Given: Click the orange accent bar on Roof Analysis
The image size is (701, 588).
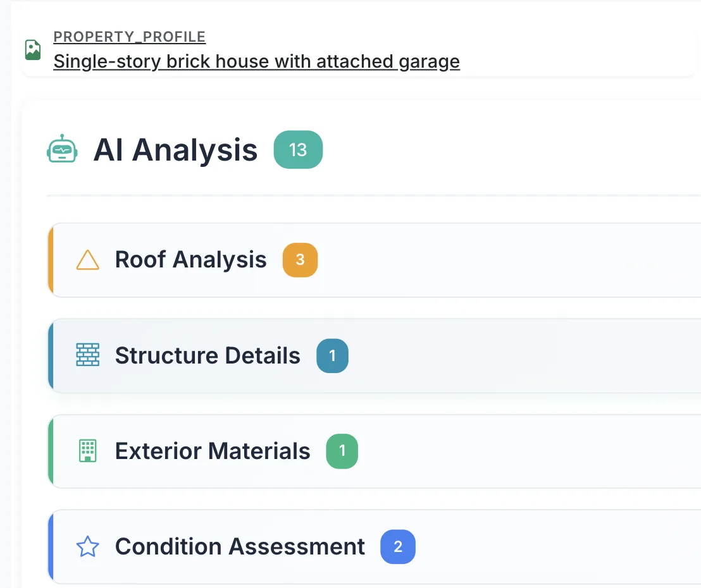Looking at the screenshot, I should (50, 259).
